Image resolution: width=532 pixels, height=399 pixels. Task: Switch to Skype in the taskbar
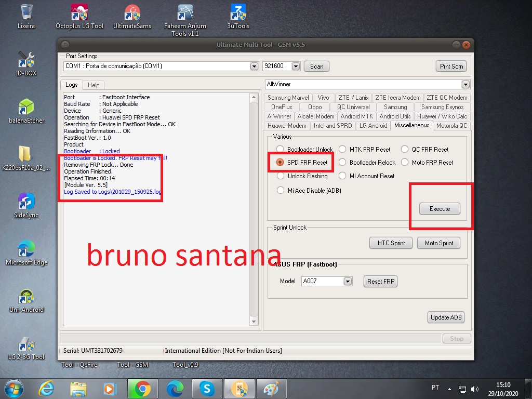tap(207, 389)
